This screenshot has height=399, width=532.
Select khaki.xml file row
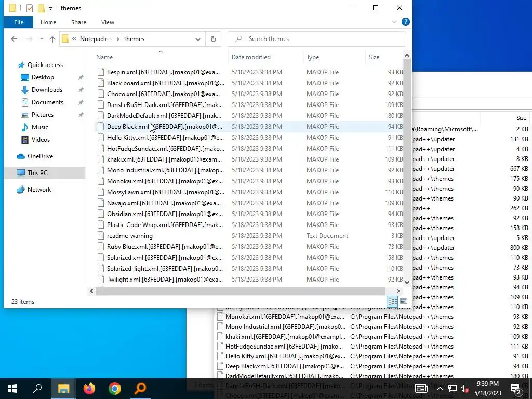pos(249,159)
